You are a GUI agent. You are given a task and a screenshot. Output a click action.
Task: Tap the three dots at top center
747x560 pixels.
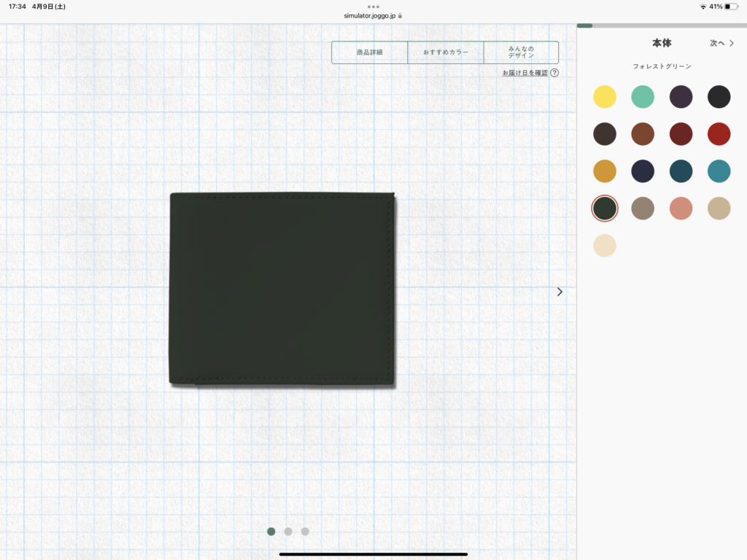coord(373,7)
